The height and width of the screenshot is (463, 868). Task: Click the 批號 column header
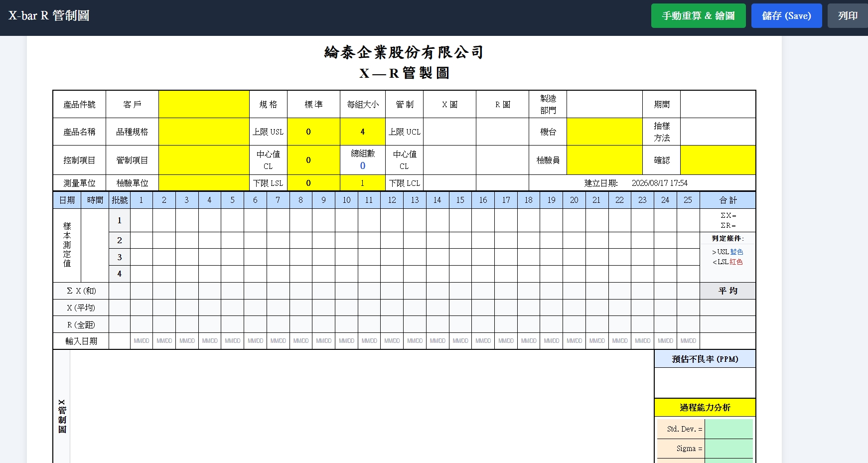pos(120,200)
